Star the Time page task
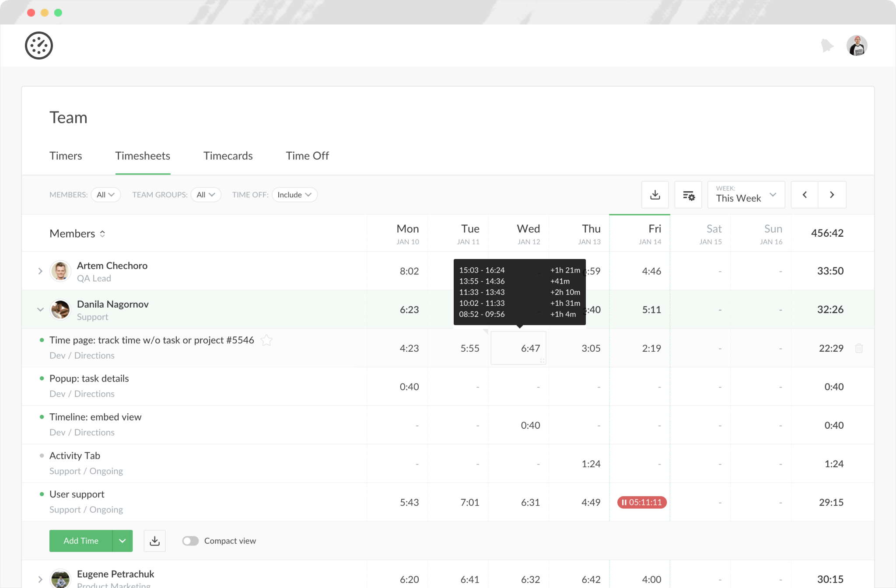 click(266, 340)
